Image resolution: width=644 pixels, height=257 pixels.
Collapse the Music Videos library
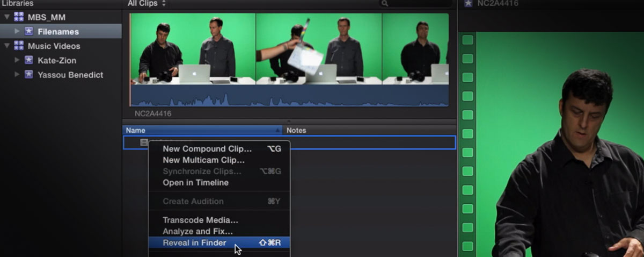coord(7,46)
